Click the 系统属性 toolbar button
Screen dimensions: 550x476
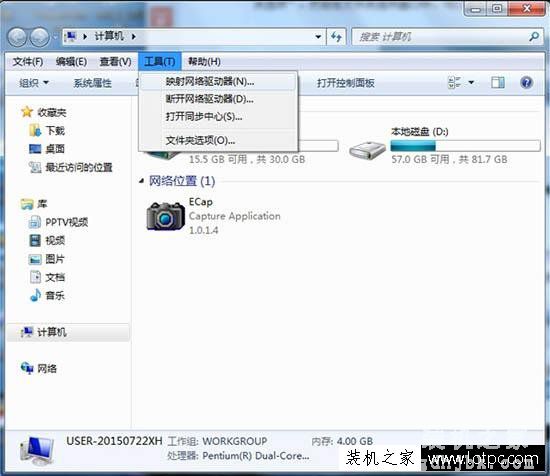point(93,83)
